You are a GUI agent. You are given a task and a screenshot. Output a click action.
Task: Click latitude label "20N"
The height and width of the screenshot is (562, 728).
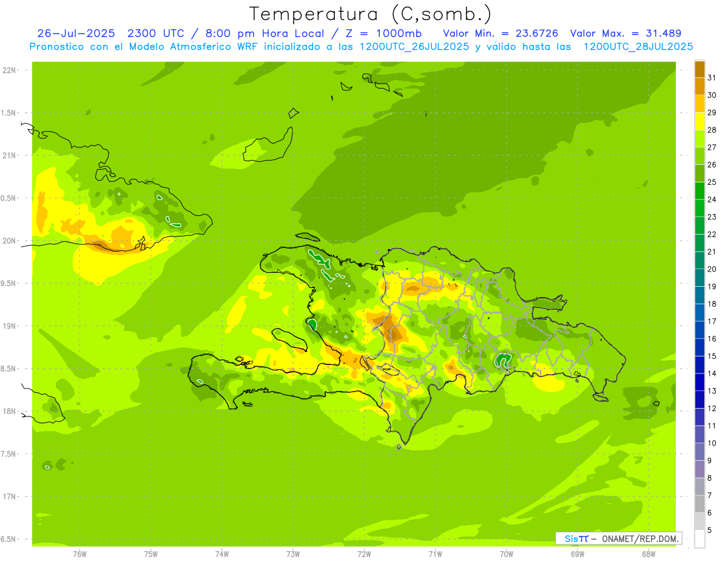[x=10, y=241]
